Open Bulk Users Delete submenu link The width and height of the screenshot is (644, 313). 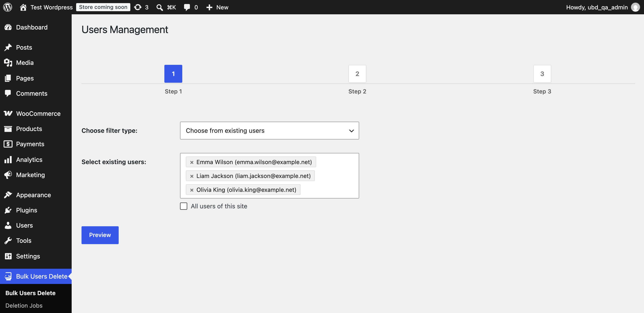point(30,293)
